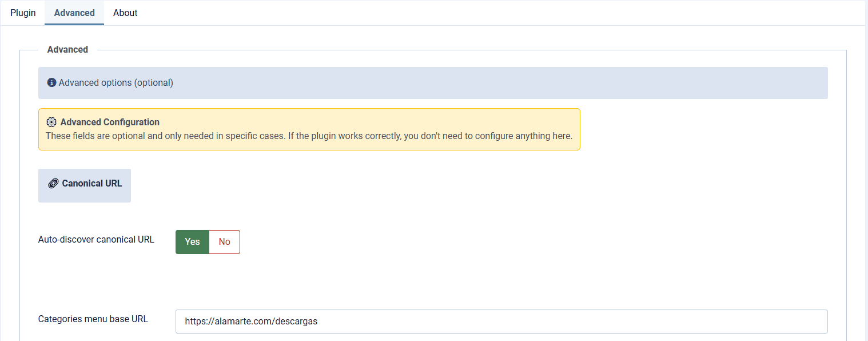Click the alamarte.com URL text in field

tap(251, 322)
